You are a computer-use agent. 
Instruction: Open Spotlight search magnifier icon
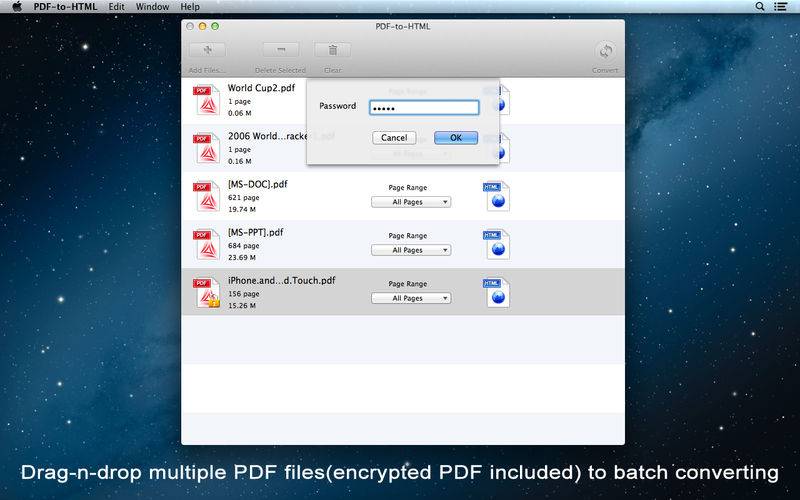[760, 7]
